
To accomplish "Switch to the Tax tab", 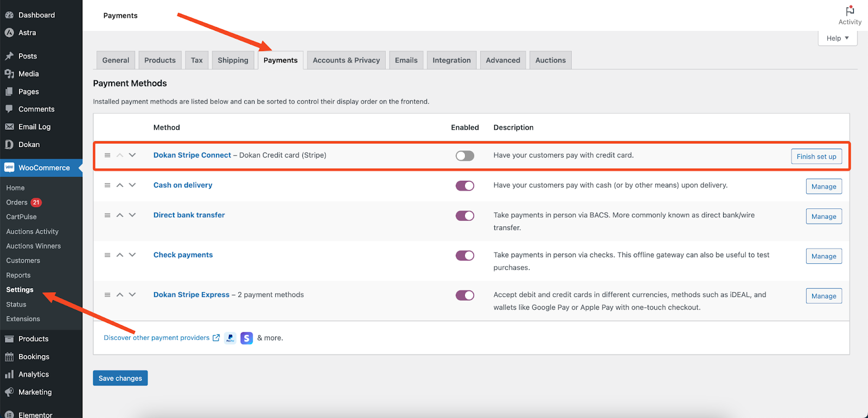I will [x=197, y=60].
